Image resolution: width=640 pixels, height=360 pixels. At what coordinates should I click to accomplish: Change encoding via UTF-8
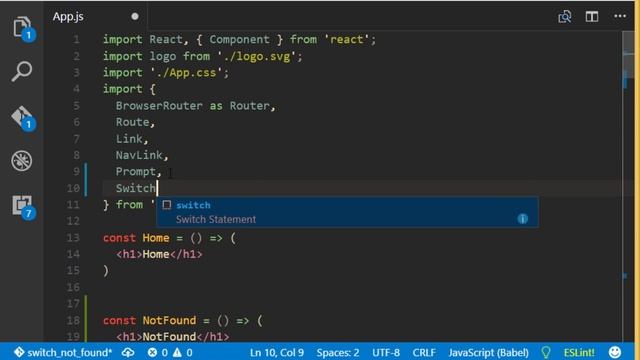386,352
